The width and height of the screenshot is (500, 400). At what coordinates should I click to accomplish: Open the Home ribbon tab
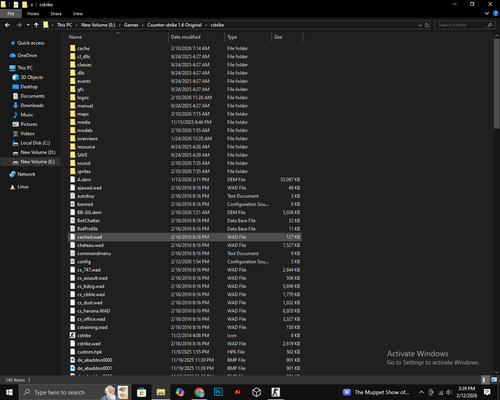coord(33,14)
